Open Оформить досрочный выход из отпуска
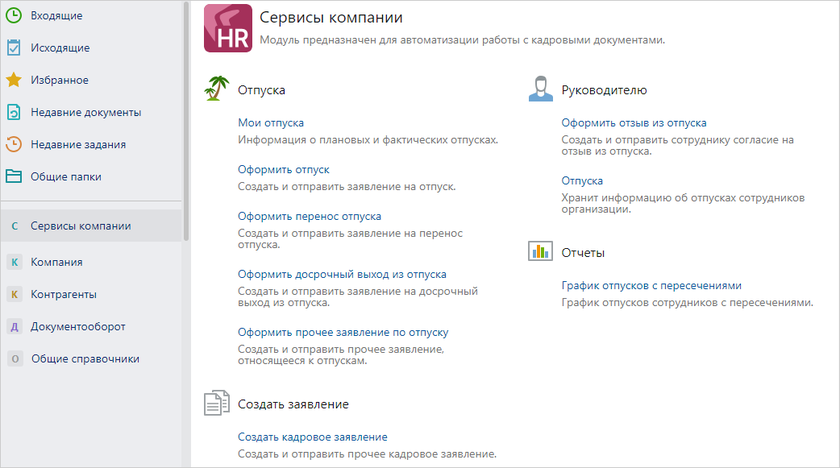Viewport: 840px width, 468px height. tap(341, 274)
